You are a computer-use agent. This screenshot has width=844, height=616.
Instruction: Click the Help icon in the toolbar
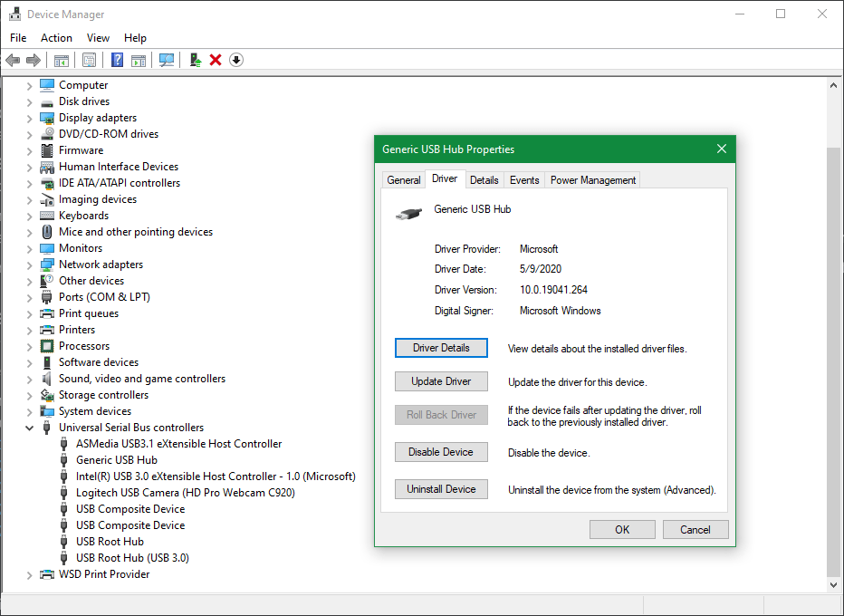pos(116,60)
